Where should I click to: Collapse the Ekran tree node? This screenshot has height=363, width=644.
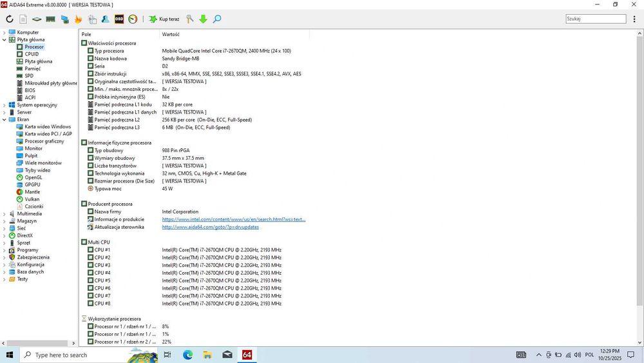coord(4,120)
